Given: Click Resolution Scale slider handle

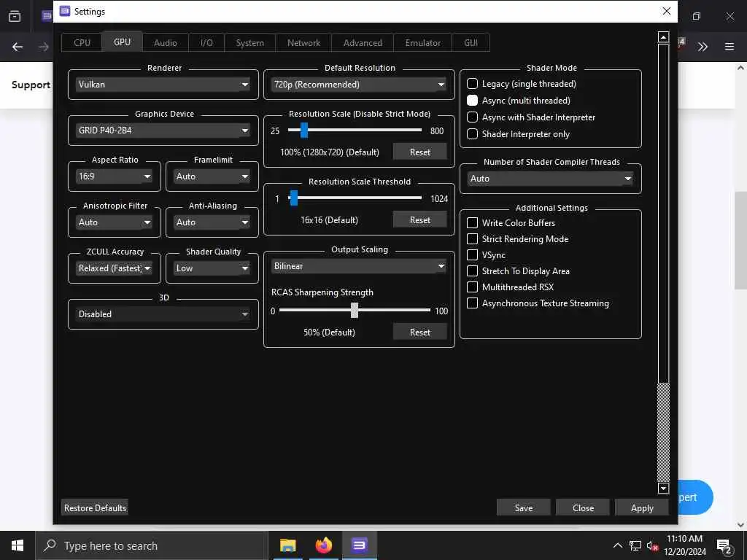Looking at the screenshot, I should coord(304,130).
